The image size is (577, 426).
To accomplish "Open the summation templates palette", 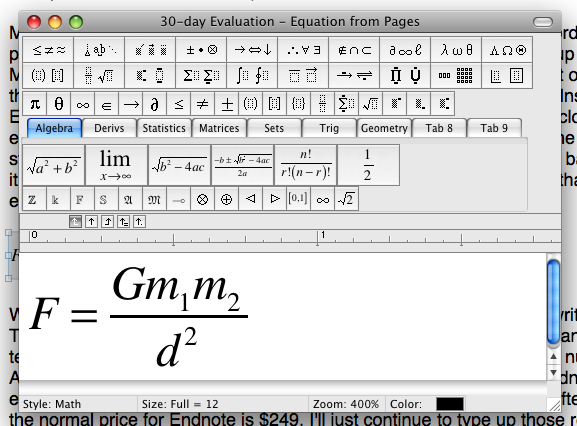I will (201, 75).
